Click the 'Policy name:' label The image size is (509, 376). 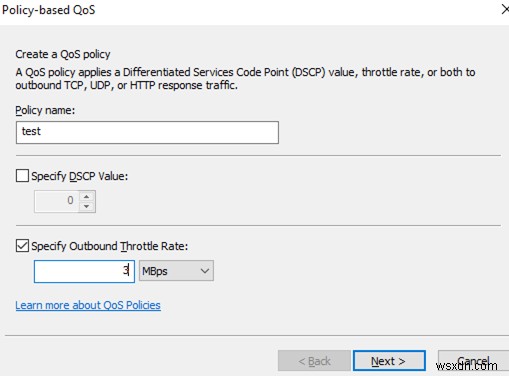coord(45,110)
